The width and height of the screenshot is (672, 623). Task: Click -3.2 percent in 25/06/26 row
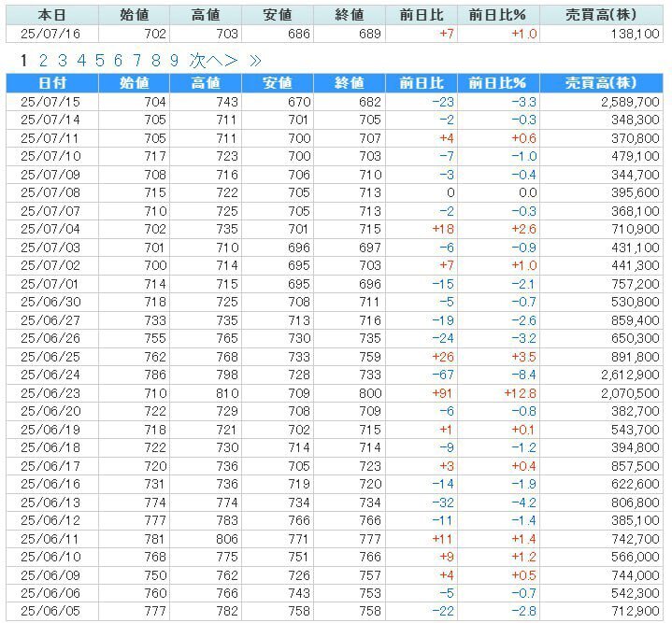523,338
